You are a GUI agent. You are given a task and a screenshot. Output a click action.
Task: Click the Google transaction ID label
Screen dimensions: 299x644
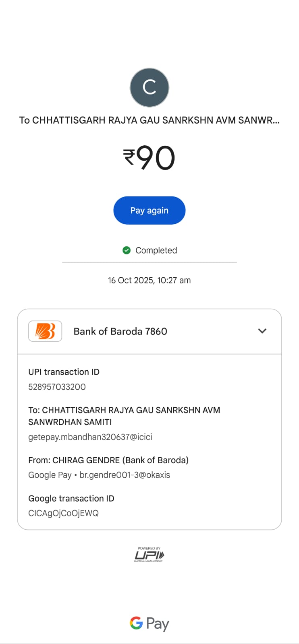click(71, 498)
